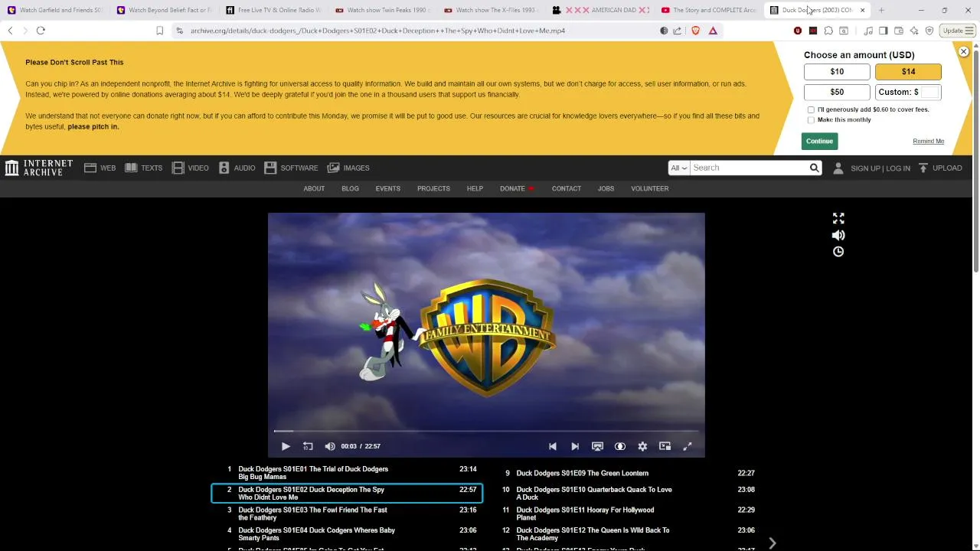Play the Duck Dodgers video
Screen dimensions: 980x551
pyautogui.click(x=286, y=446)
